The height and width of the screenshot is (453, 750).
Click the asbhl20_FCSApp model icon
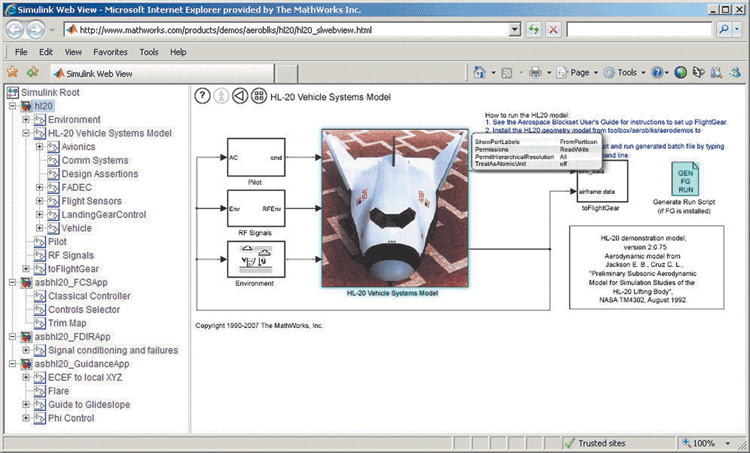[26, 283]
